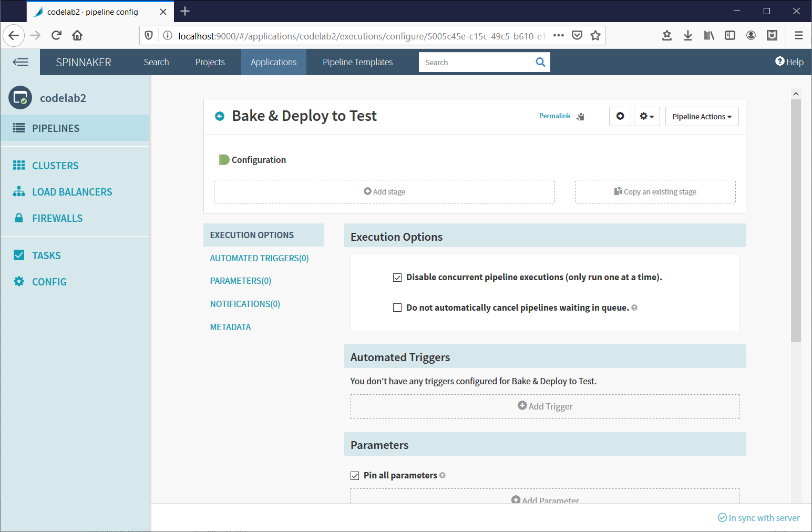Open the gear dropdown next to Permalink
This screenshot has width=812, height=532.
(x=646, y=116)
